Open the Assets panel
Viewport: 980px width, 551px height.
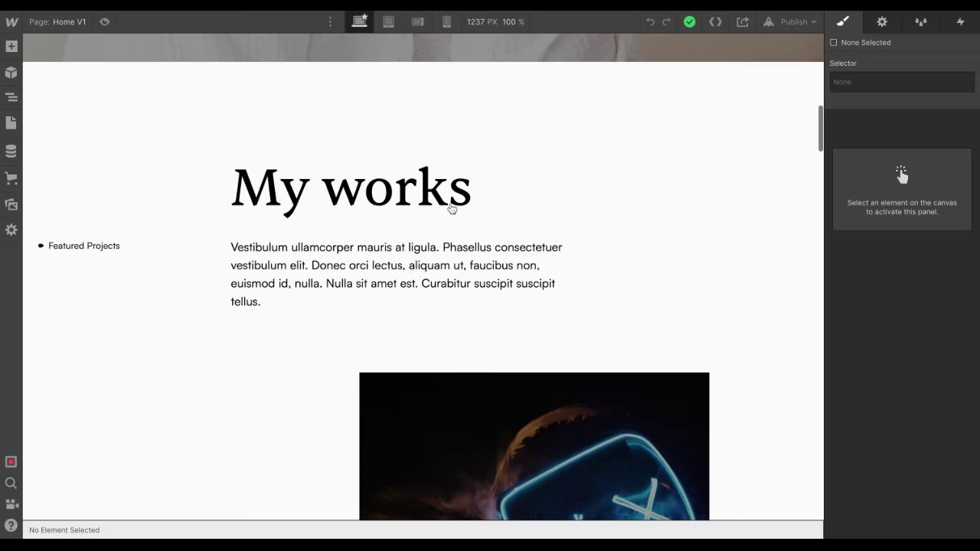coord(11,204)
